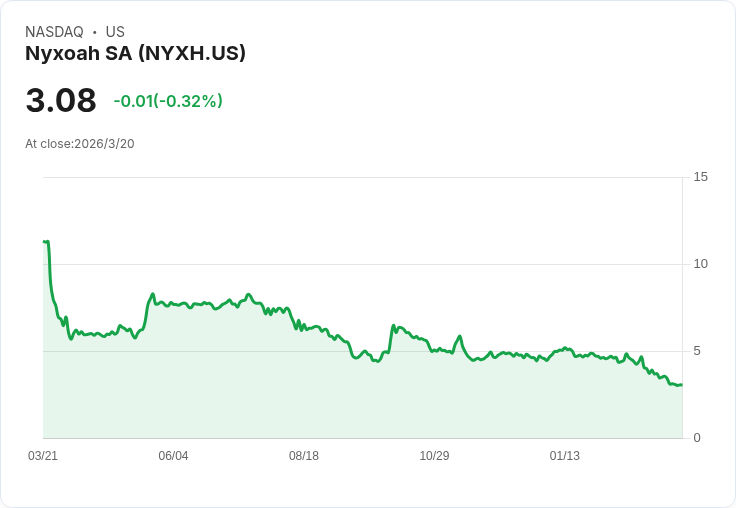Click the -0.01(-0.32%) price change text
736x508 pixels.
pos(168,101)
